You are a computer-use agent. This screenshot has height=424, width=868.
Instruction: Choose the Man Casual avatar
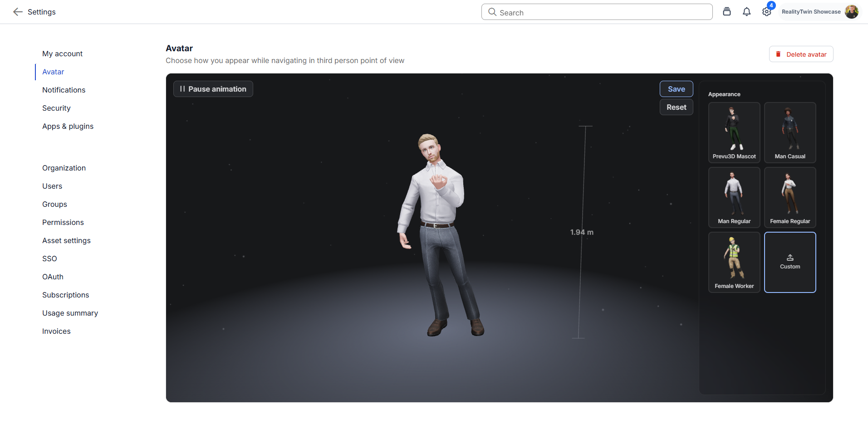pos(790,132)
